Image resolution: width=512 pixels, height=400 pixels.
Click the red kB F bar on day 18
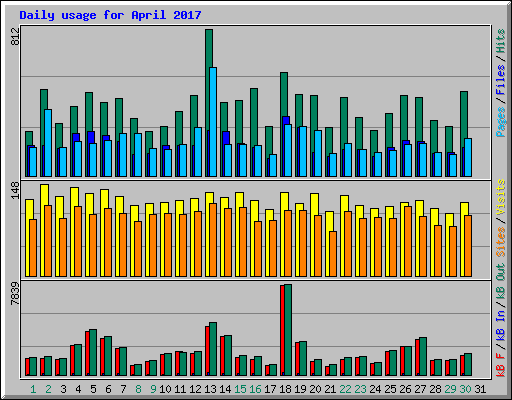tap(283, 331)
